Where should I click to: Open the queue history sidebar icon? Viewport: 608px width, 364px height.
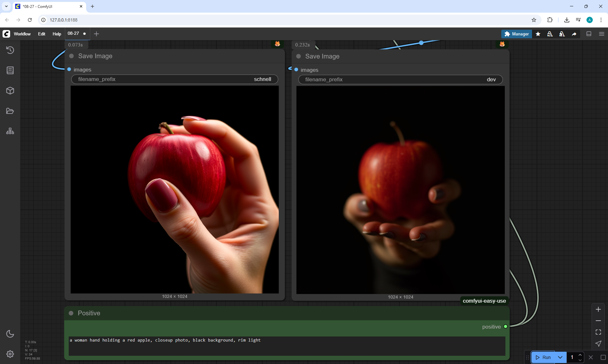pyautogui.click(x=10, y=50)
